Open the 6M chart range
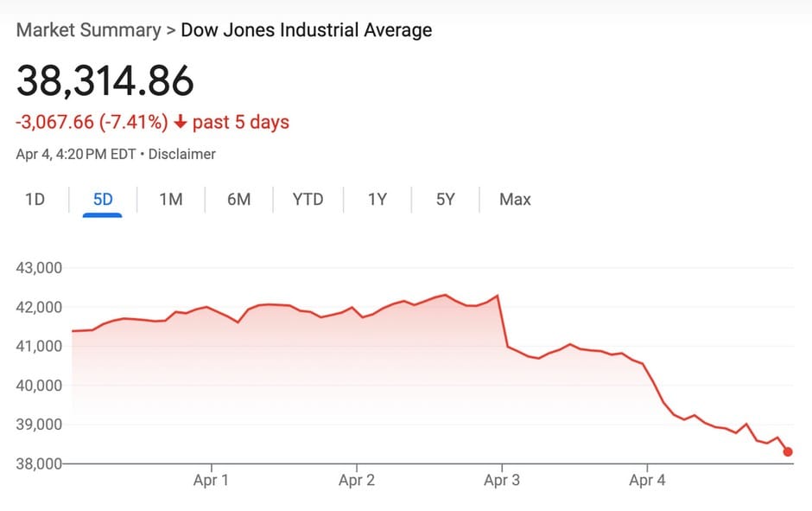The width and height of the screenshot is (812, 511). 239,200
